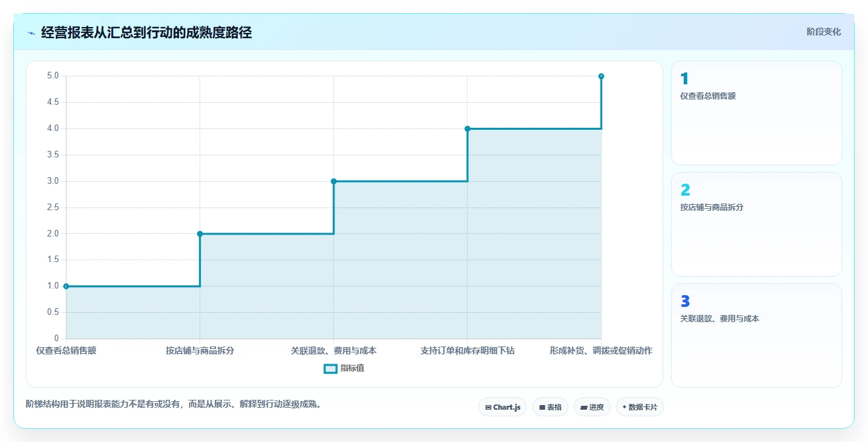Click the 进度 tag
The width and height of the screenshot is (868, 442).
(592, 407)
